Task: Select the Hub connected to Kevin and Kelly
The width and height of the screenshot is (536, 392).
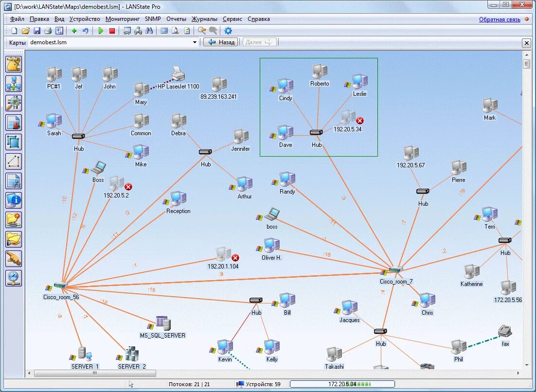Action: [256, 301]
